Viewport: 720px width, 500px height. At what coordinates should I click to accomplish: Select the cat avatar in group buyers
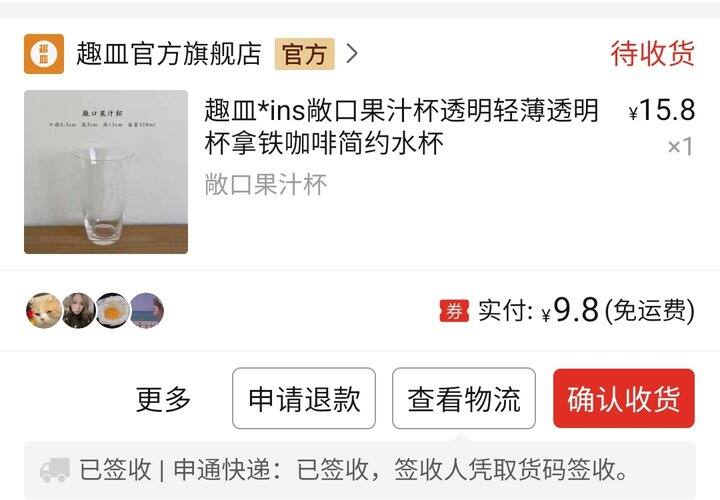44,311
